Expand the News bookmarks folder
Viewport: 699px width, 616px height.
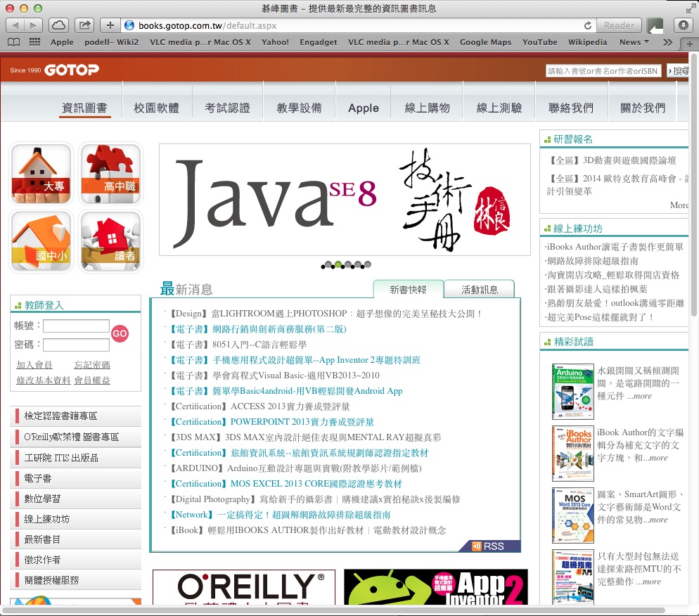[634, 42]
